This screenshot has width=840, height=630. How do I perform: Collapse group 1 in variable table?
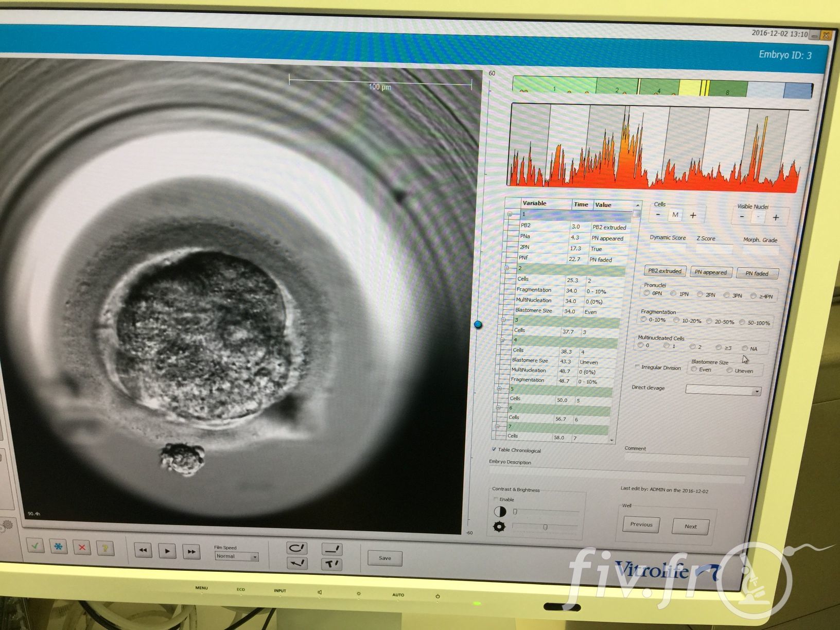tap(510, 214)
